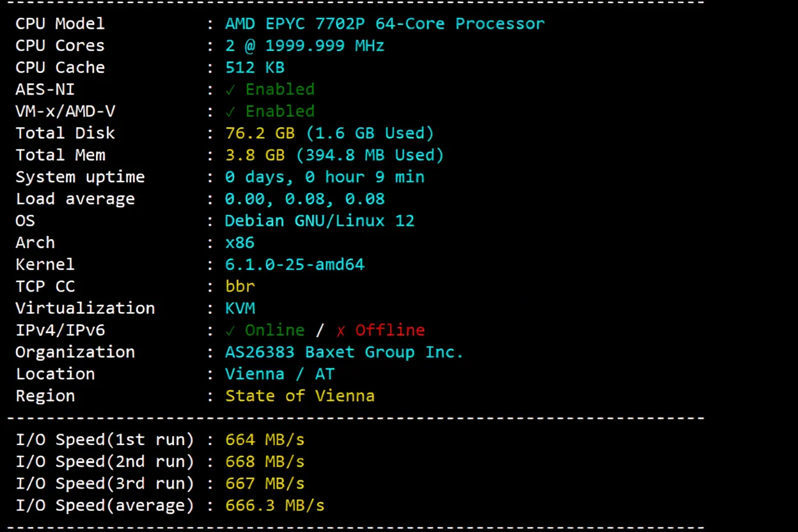Select 'State of Vienna' region value
The height and width of the screenshot is (532, 798).
[300, 396]
